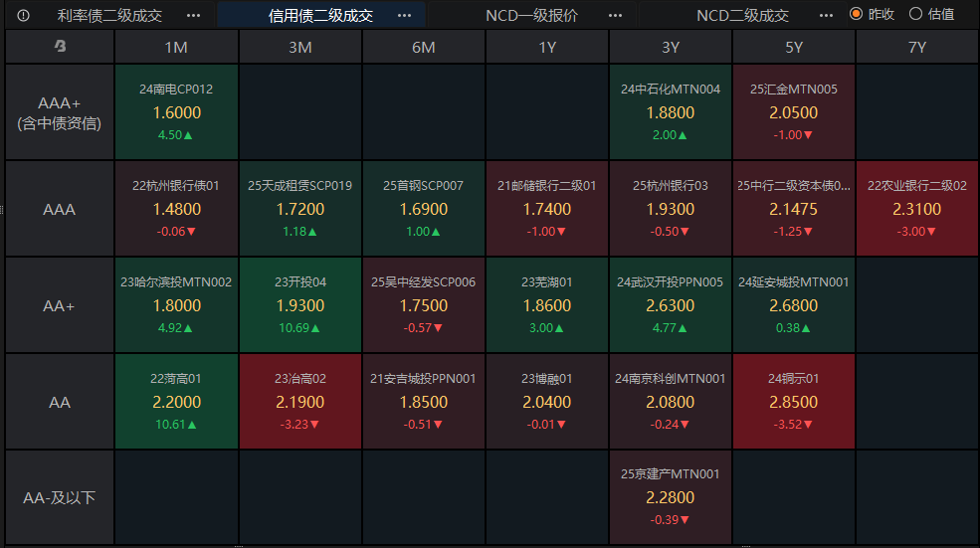Click the 3Y column header
This screenshot has height=548, width=980.
[x=670, y=47]
